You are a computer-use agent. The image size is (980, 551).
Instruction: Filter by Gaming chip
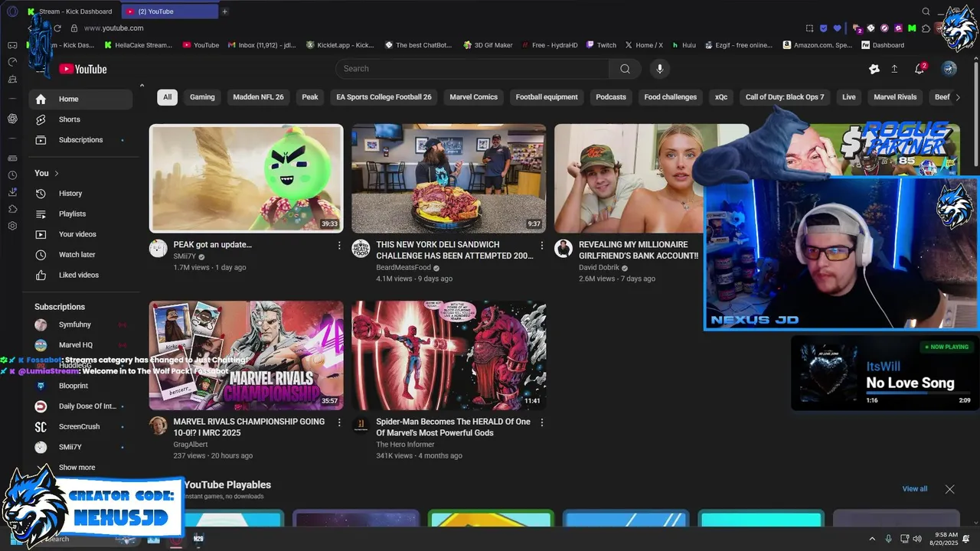tap(202, 97)
